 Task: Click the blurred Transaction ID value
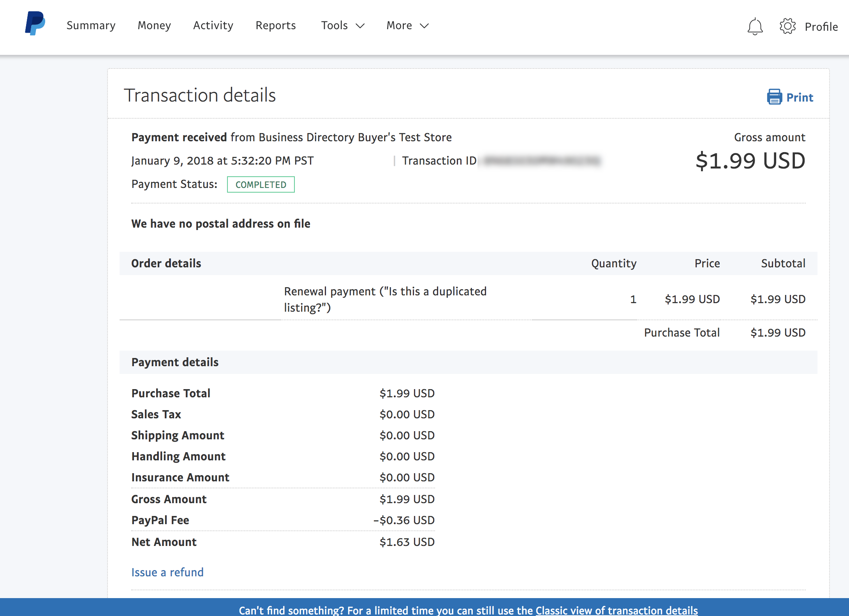[x=541, y=160]
